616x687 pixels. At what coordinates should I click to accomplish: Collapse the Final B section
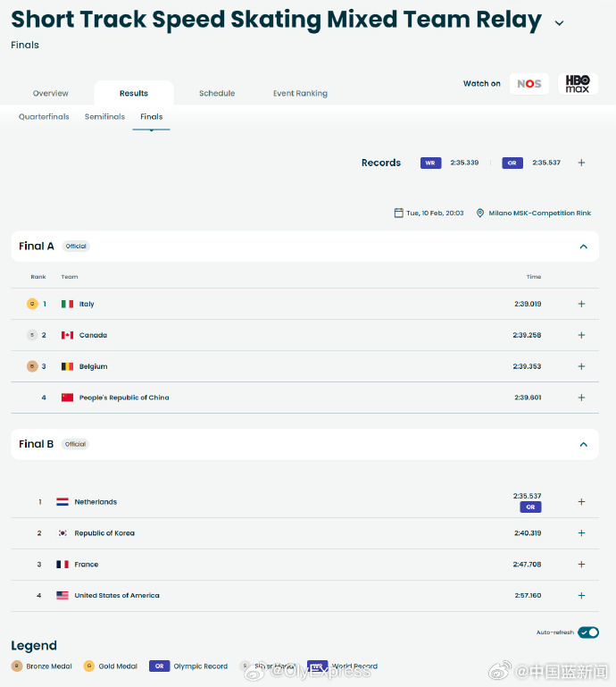coord(583,445)
